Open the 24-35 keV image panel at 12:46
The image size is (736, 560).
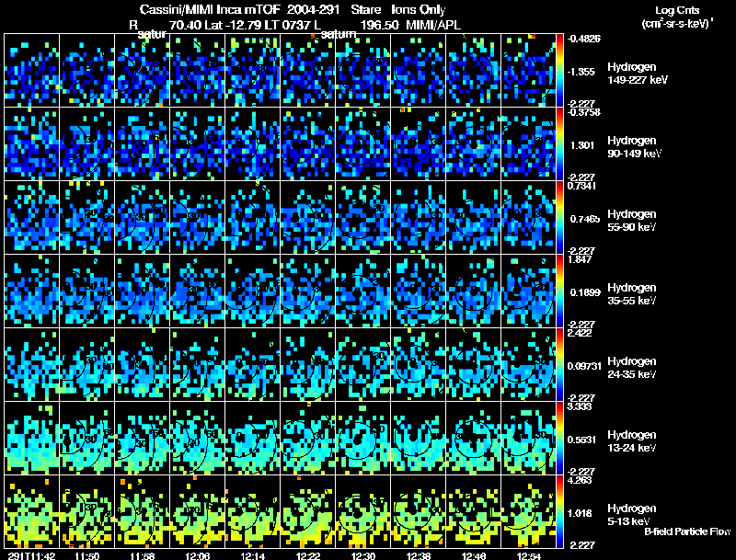tap(473, 365)
